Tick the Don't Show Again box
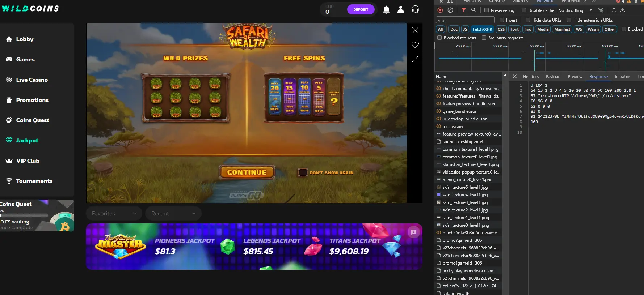Image resolution: width=644 pixels, height=295 pixels. point(303,172)
